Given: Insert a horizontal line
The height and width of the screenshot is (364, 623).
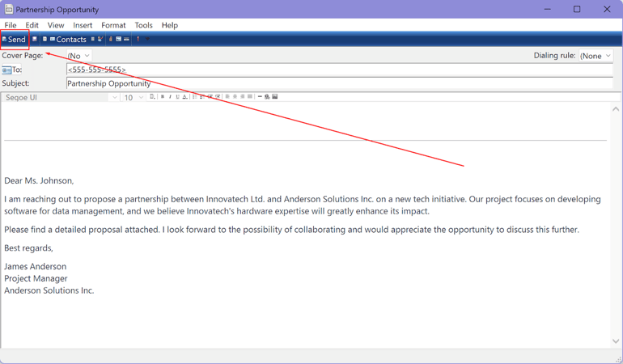Looking at the screenshot, I should pos(260,97).
